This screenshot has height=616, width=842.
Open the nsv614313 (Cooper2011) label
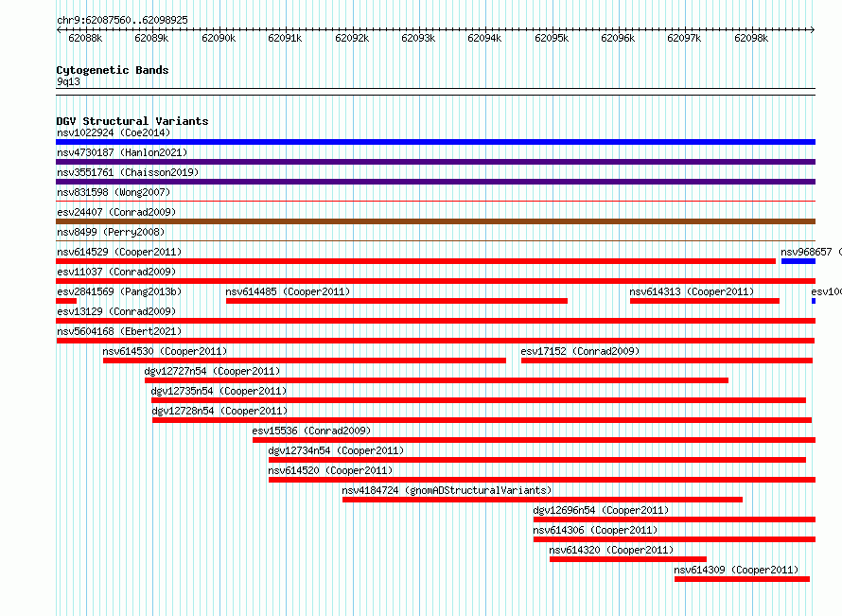[692, 291]
